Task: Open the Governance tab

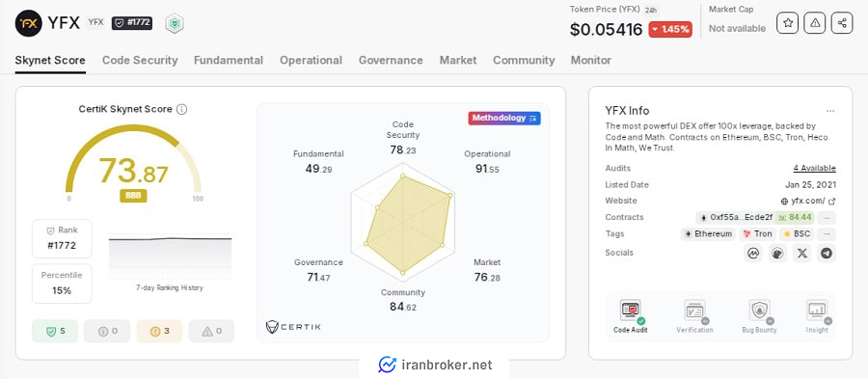Action: (391, 61)
